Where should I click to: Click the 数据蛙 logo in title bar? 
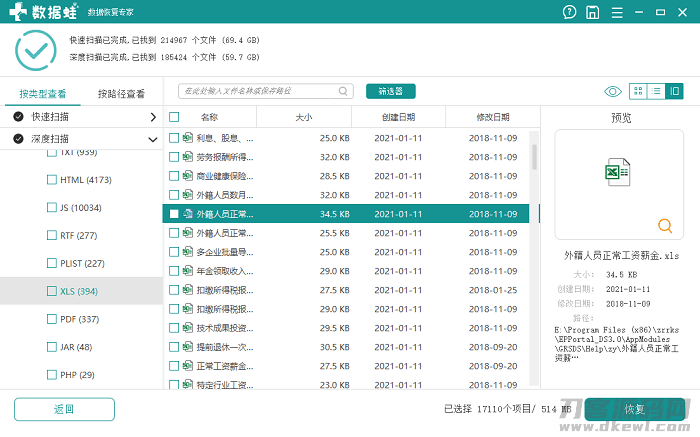point(43,12)
